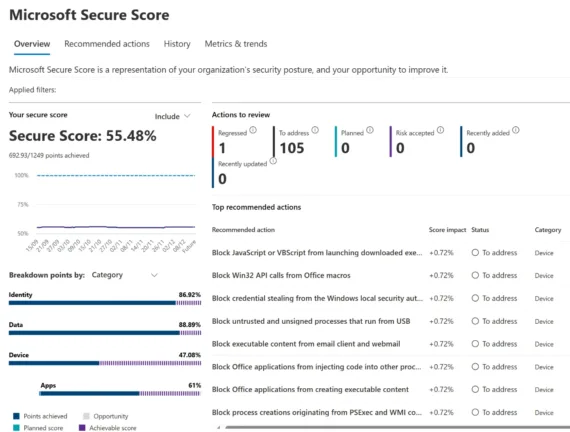This screenshot has height=432, width=570.
Task: Select status circle for Block Win32 API row
Action: tap(475, 276)
